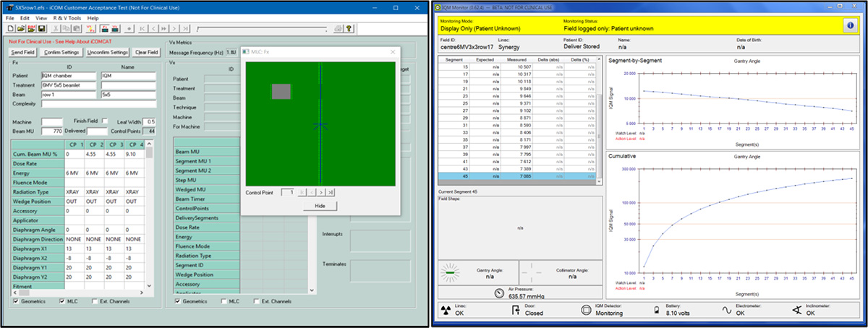Screen dimensions: 868x333
Task: Select segment 15 row in the IQM table
Action: (516, 66)
